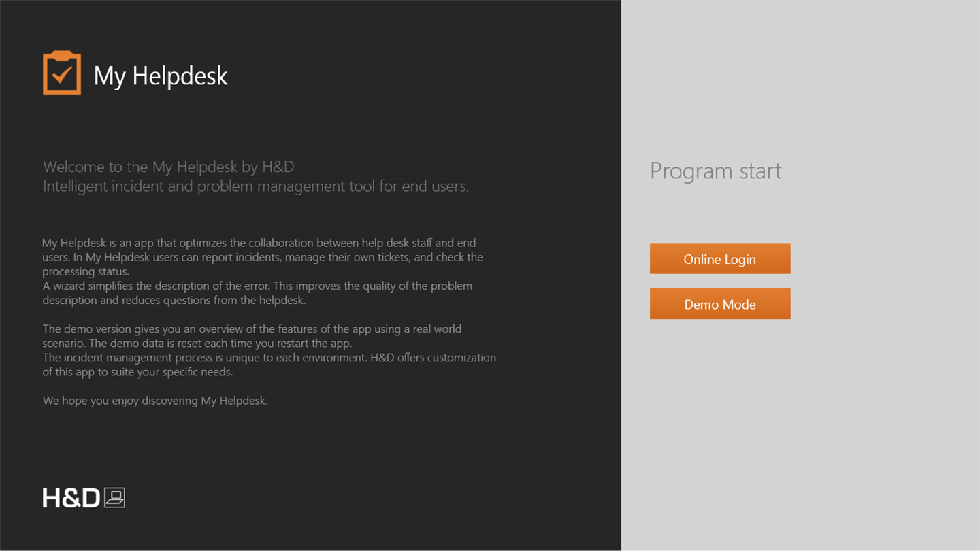Click the line 'users. In My Helpdesk users can report incidents'
This screenshot has height=551, width=980.
(263, 257)
